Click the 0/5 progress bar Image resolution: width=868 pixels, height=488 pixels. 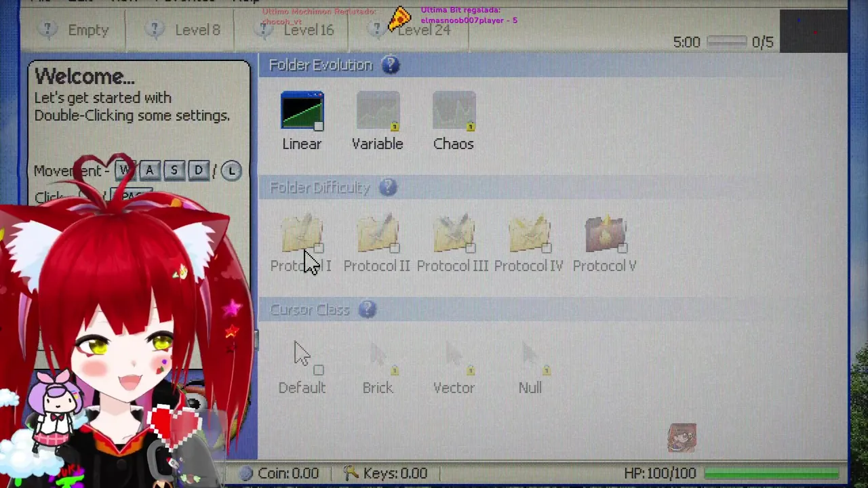coord(726,42)
